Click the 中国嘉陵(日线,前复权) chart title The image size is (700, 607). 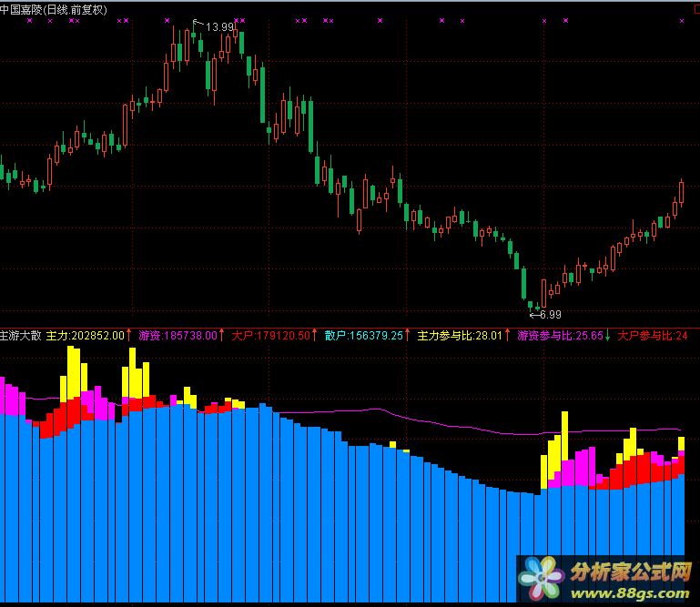54,9
